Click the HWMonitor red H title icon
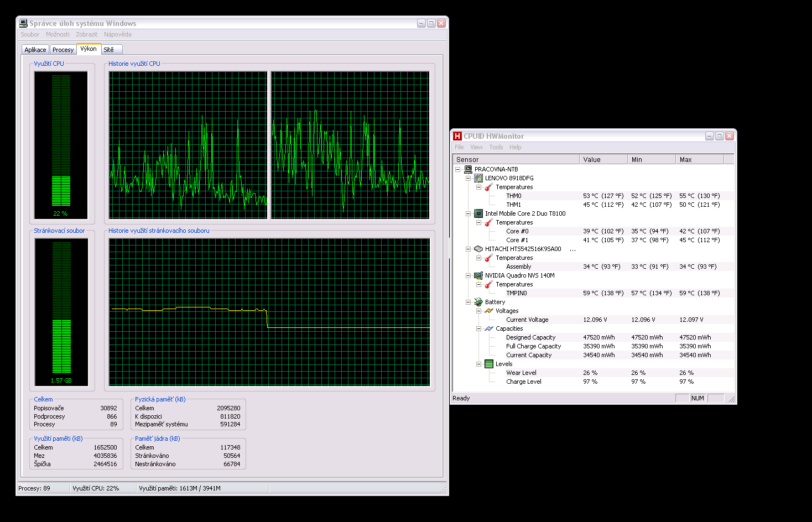The height and width of the screenshot is (522, 812). [x=457, y=136]
